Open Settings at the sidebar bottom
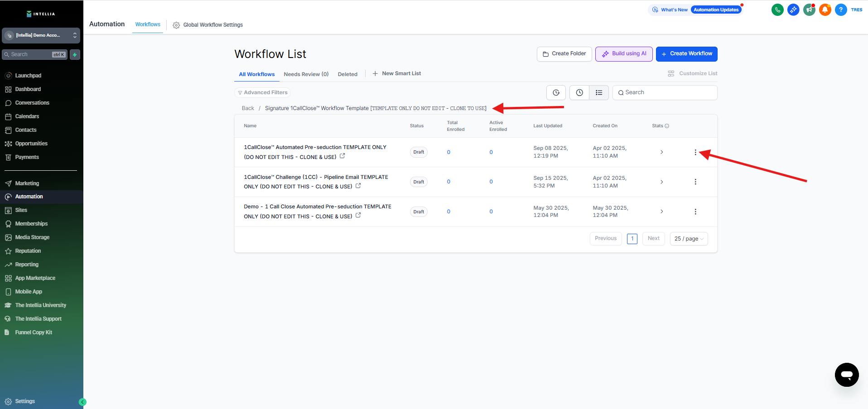868x409 pixels. point(25,401)
